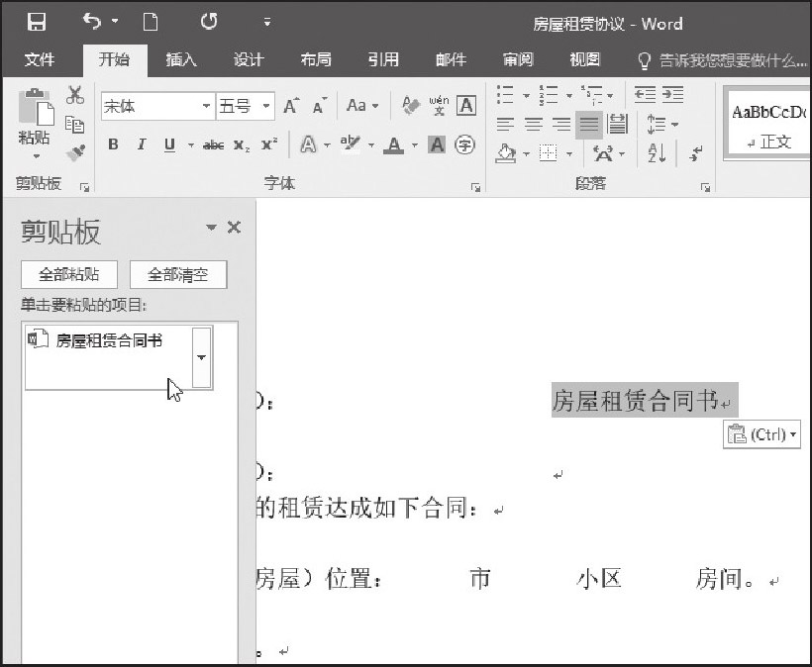
Task: Click the 全部粘贴 button
Action: pos(68,275)
